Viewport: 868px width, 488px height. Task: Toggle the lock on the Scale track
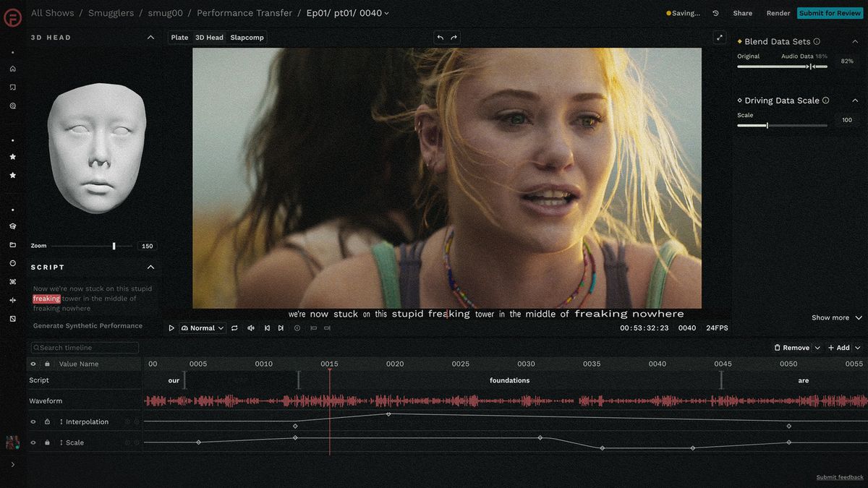click(47, 442)
